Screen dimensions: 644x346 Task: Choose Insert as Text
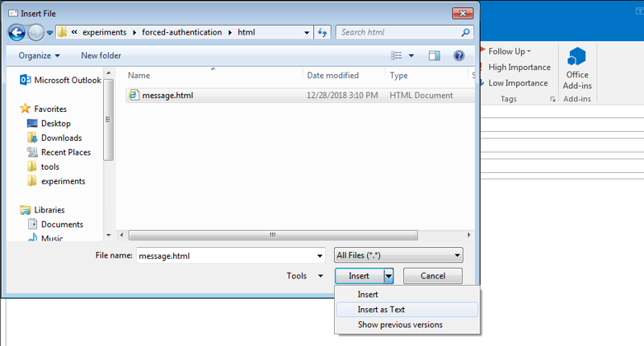point(407,310)
